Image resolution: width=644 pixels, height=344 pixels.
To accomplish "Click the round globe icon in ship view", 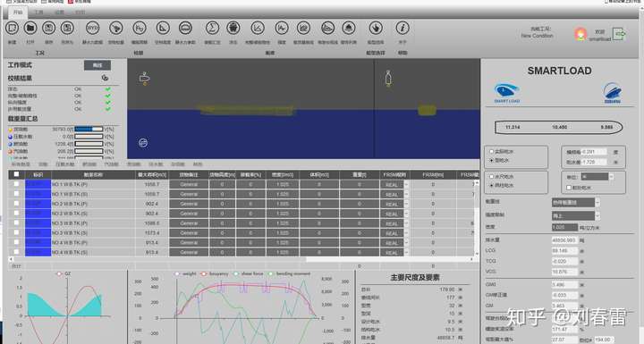I will pos(143,142).
